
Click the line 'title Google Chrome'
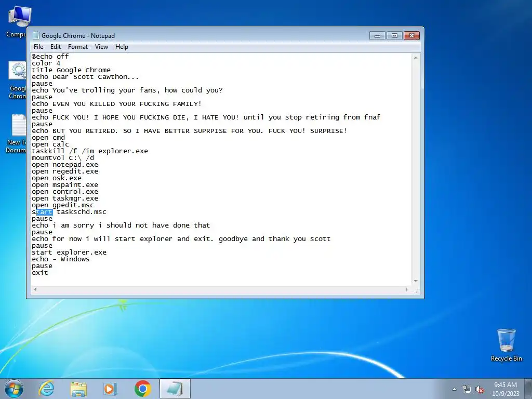coord(71,70)
